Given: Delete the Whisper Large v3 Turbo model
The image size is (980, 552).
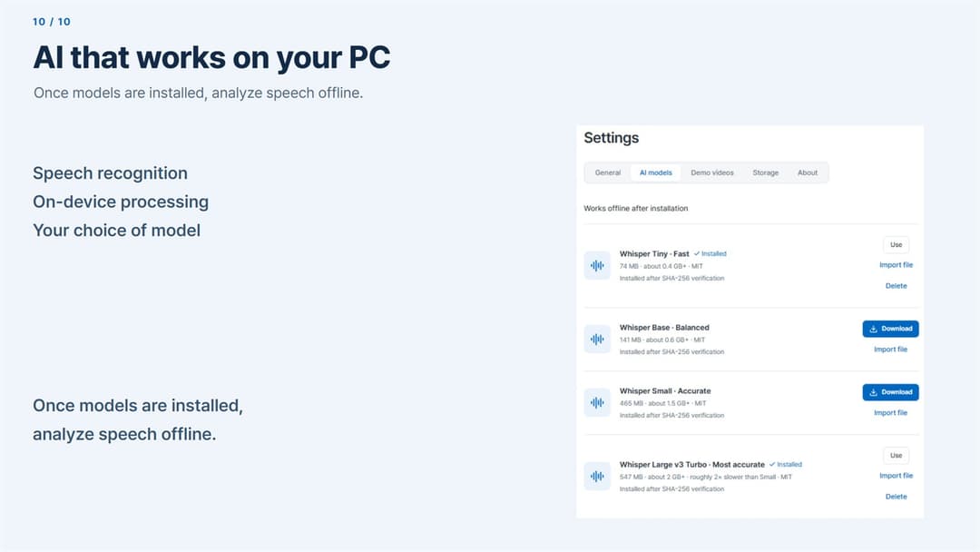Looking at the screenshot, I should pyautogui.click(x=896, y=497).
